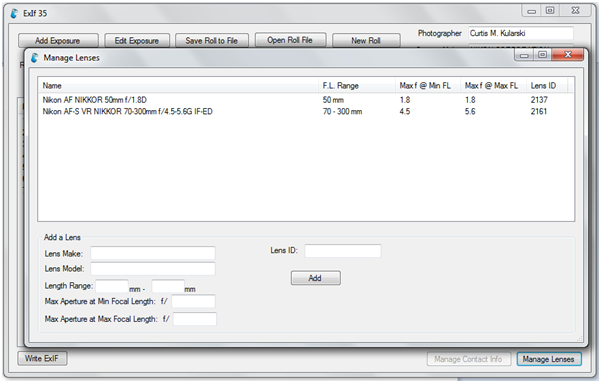Click the Add Exposure button
Screen dimensions: 601x383
pos(58,41)
